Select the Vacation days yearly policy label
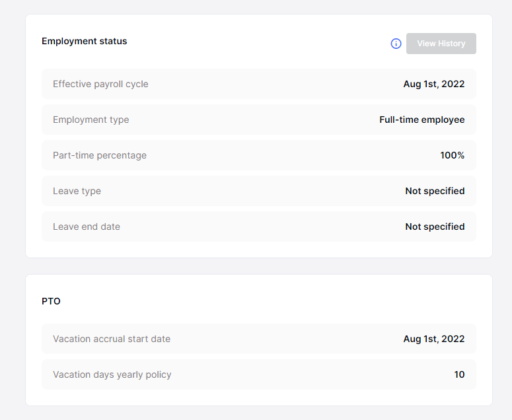512x420 pixels. pyautogui.click(x=112, y=374)
